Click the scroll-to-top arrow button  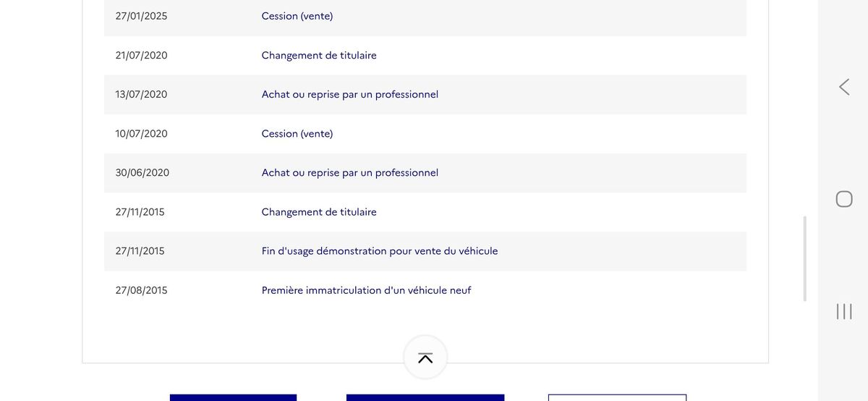425,358
